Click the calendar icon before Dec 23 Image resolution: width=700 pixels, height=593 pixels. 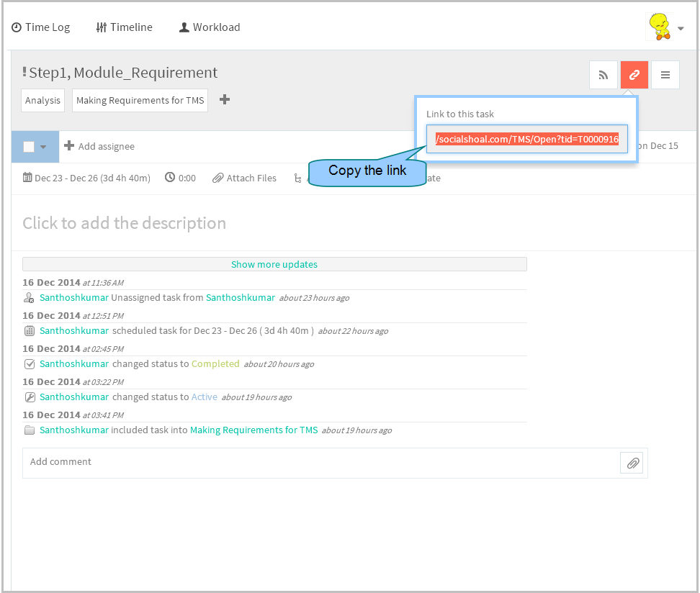tap(27, 178)
